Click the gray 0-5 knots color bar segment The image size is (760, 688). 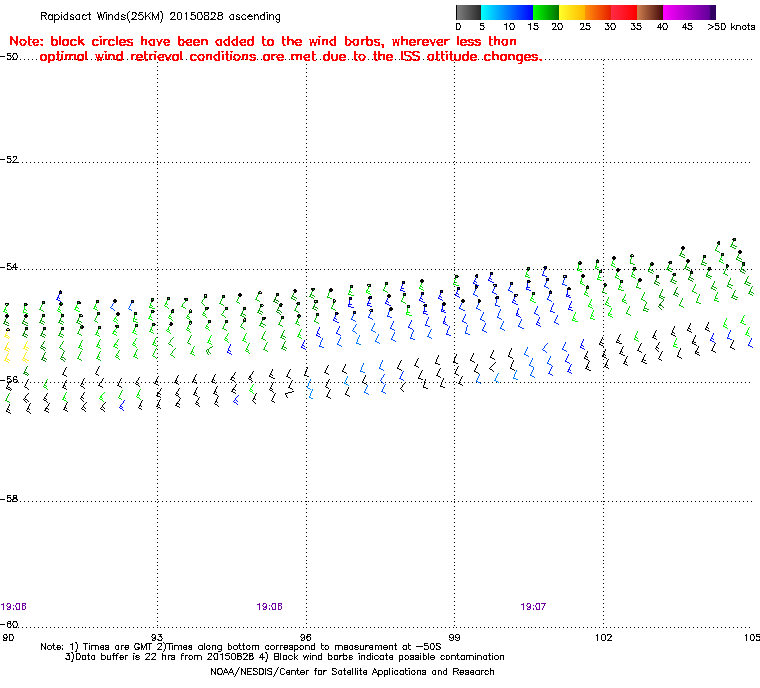tap(468, 12)
